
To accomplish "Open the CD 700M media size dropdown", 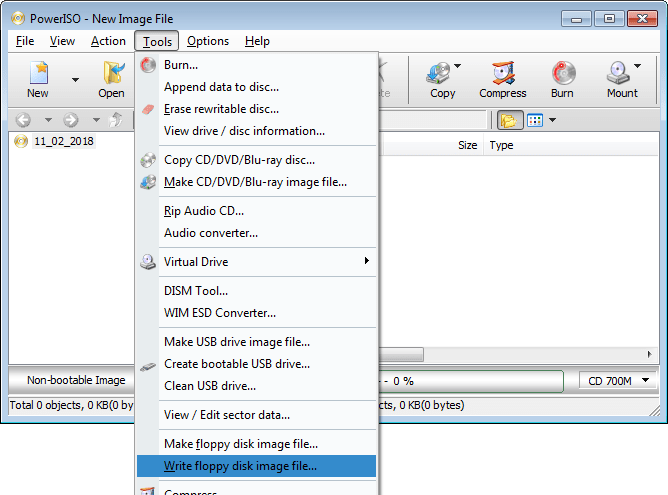I will click(x=617, y=381).
